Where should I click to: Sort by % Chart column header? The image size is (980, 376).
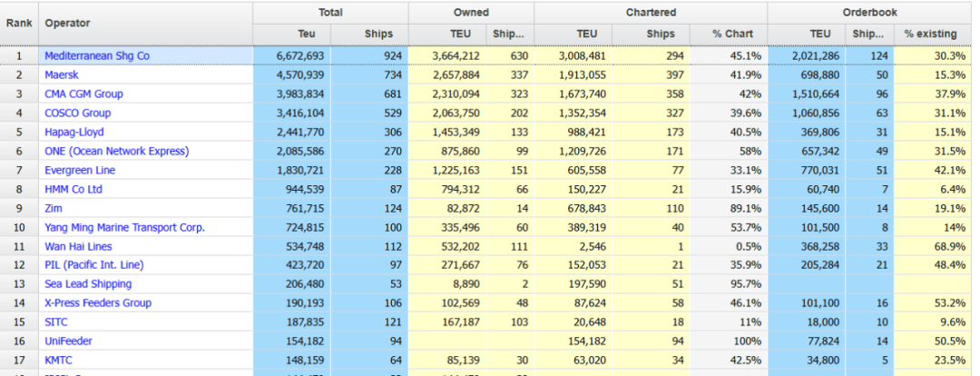pyautogui.click(x=729, y=35)
